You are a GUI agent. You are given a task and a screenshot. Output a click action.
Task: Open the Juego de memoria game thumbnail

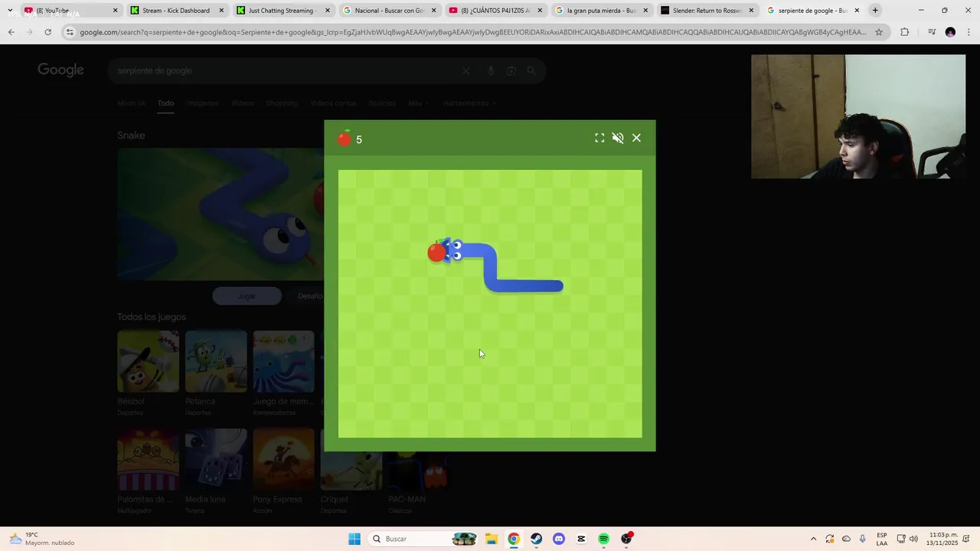[x=283, y=361]
